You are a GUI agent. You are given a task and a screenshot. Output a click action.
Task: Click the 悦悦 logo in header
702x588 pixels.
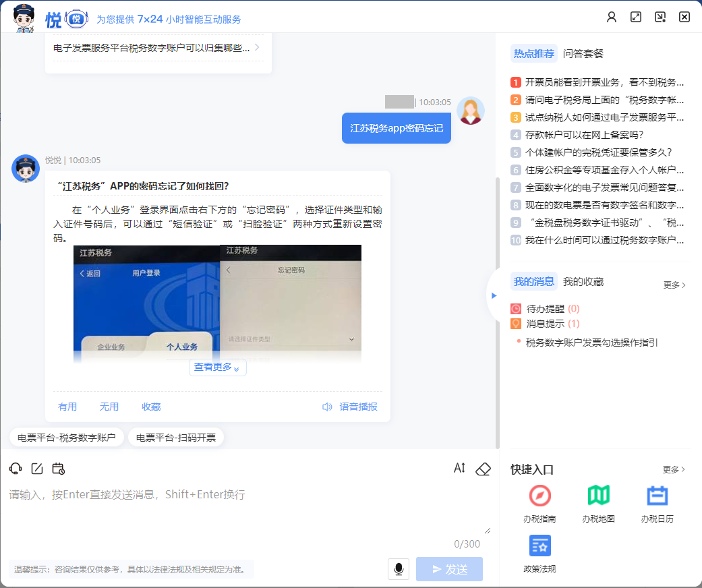[x=66, y=19]
